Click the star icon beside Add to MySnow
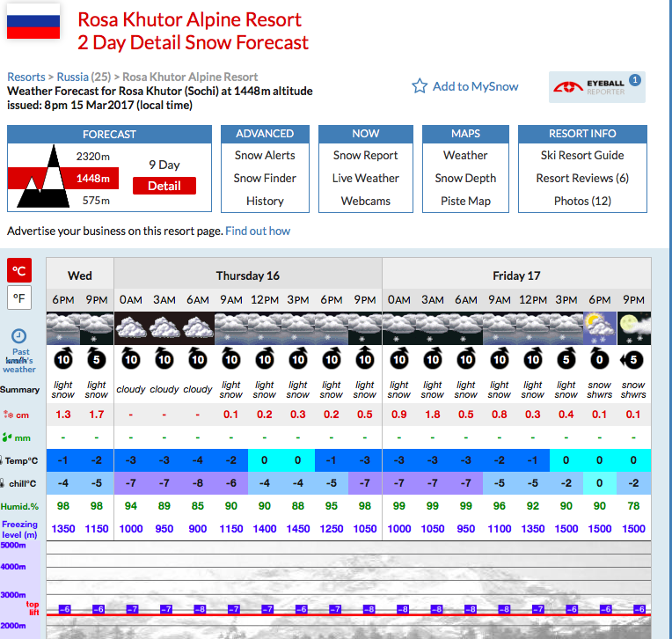This screenshot has height=639, width=672. 420,86
